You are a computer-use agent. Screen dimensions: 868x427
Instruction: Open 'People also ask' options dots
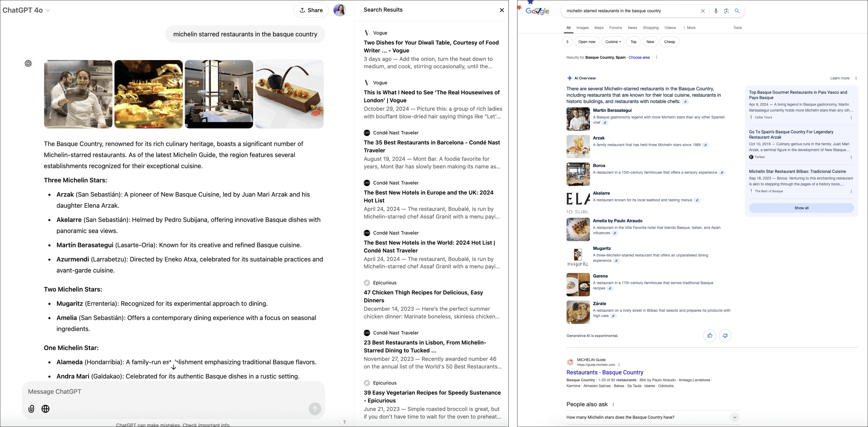tap(613, 405)
